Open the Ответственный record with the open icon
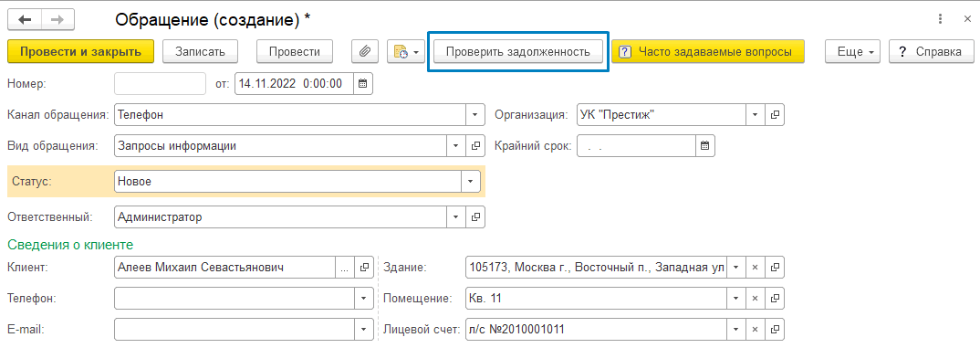980x348 pixels. click(475, 217)
